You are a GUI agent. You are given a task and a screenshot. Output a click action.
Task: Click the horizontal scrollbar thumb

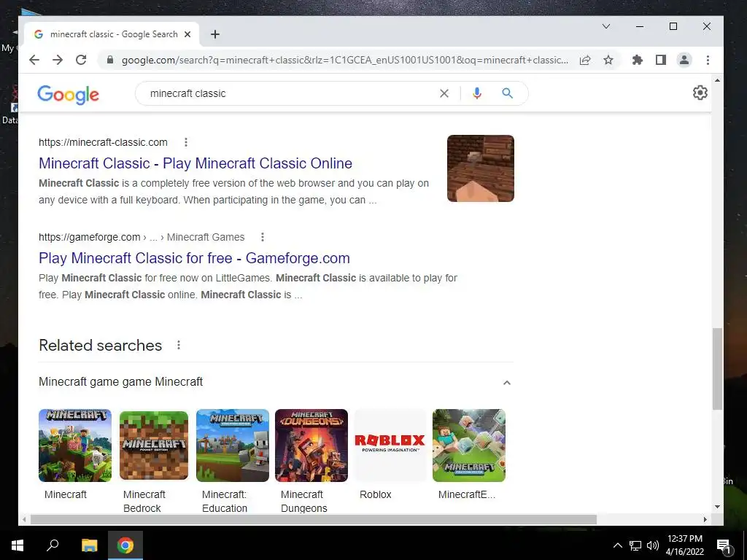[314, 519]
